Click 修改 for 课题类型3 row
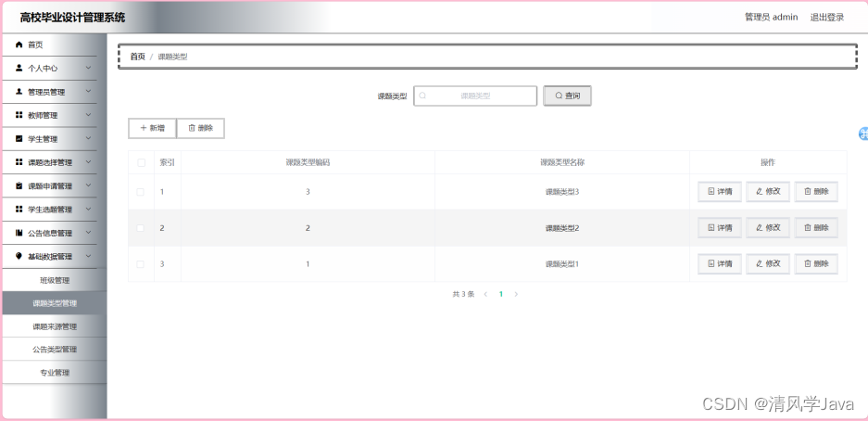The height and width of the screenshot is (421, 868). 768,192
